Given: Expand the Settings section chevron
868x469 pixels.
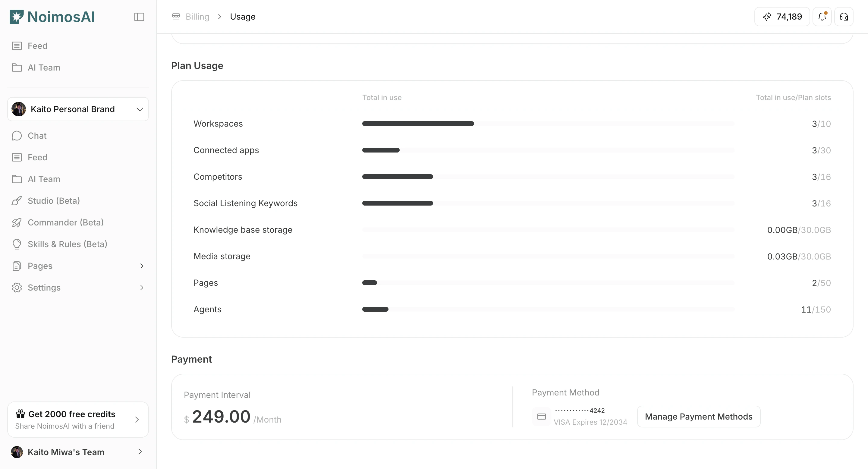Looking at the screenshot, I should [142, 287].
